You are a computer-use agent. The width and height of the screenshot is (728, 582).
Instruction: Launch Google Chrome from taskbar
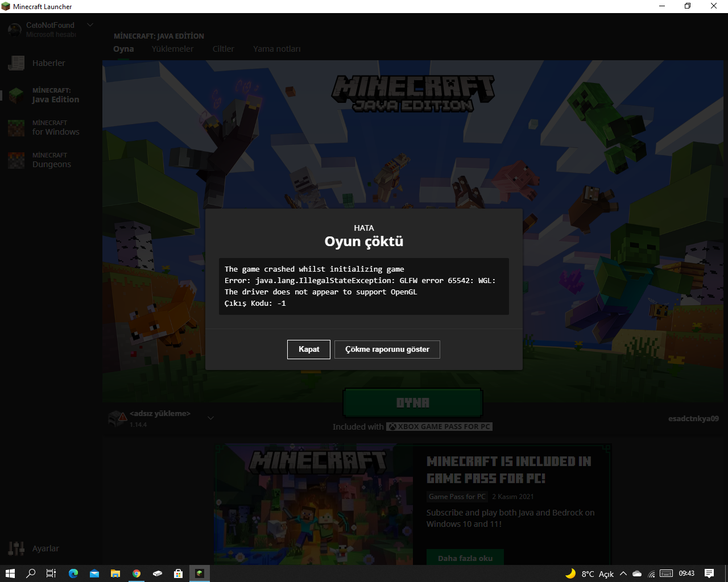pos(136,573)
